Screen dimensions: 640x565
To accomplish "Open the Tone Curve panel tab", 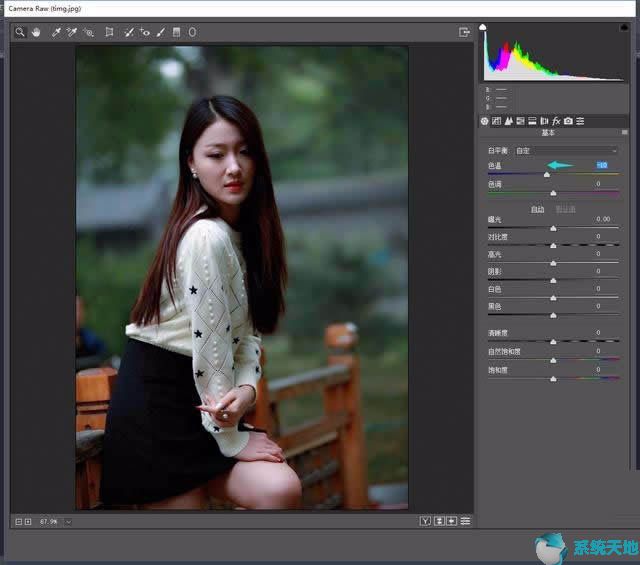I will pyautogui.click(x=496, y=121).
